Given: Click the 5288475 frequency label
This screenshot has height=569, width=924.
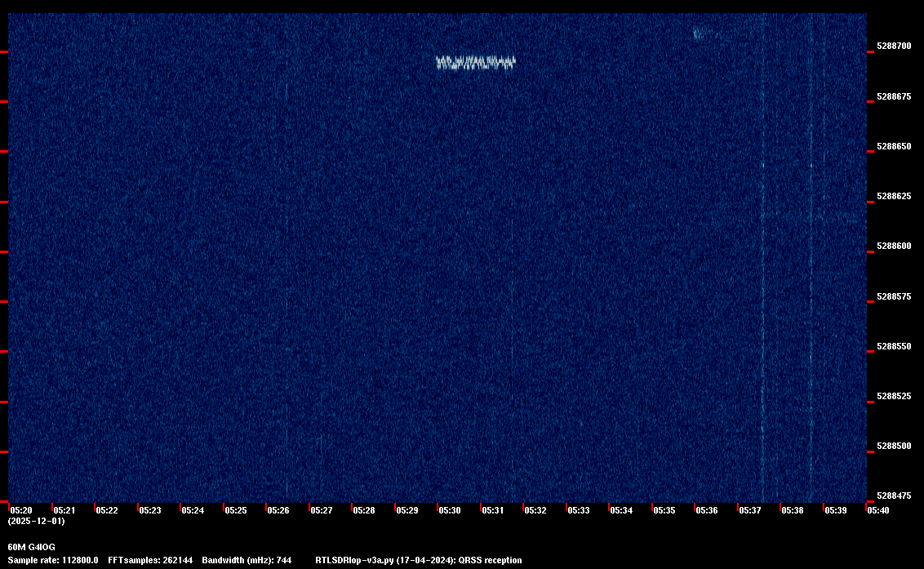Looking at the screenshot, I should [894, 496].
